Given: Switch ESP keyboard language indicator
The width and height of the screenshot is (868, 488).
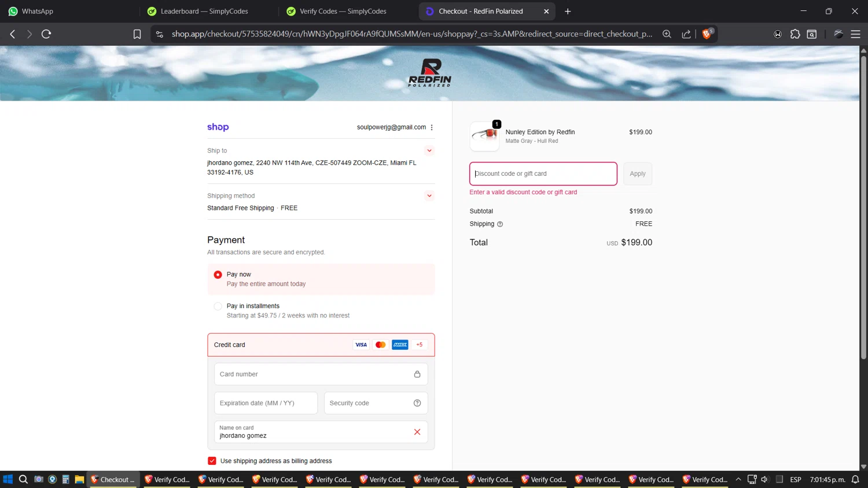Looking at the screenshot, I should pos(796,479).
